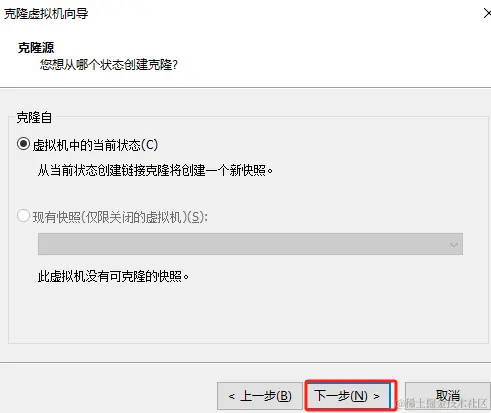
Task: Choose the 现有快照 radio option
Action: [23, 216]
